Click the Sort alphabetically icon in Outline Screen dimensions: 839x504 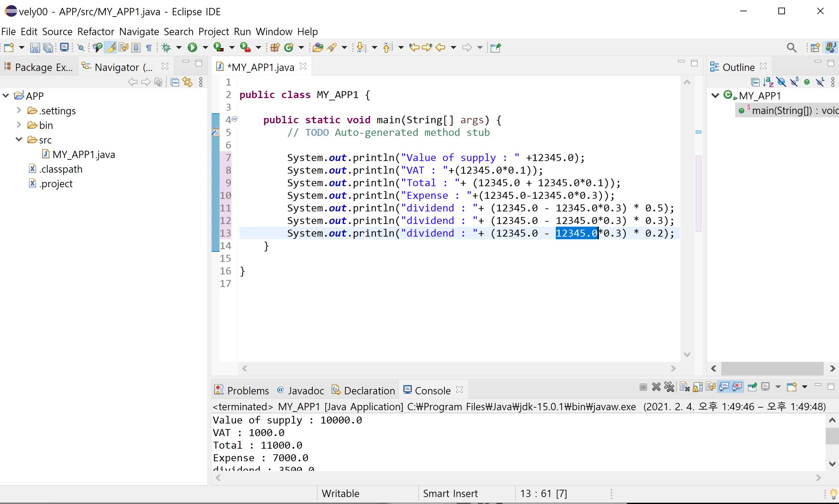point(768,82)
